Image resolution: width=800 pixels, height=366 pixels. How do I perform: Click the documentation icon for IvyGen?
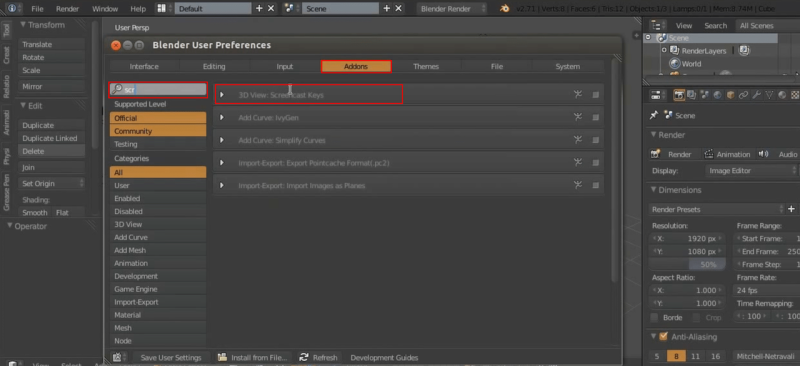click(x=578, y=117)
